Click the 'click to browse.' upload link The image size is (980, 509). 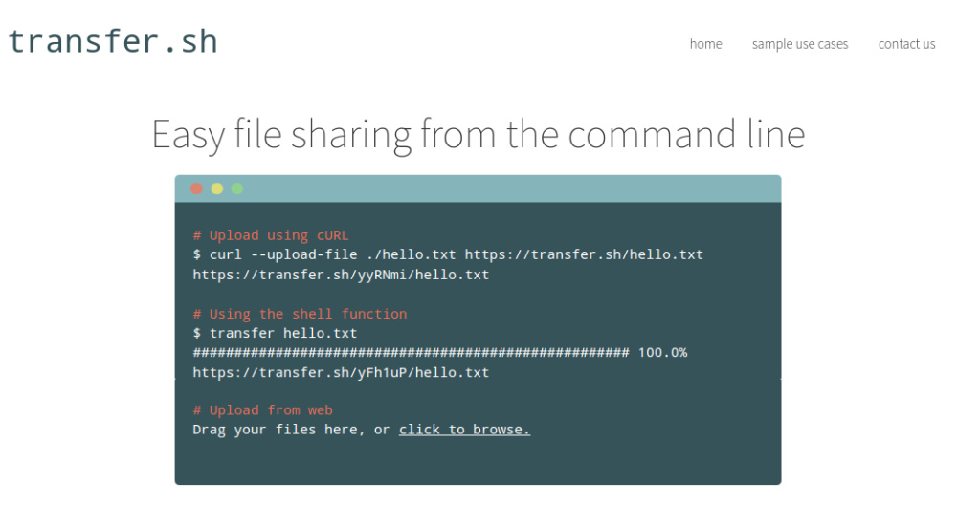click(464, 430)
